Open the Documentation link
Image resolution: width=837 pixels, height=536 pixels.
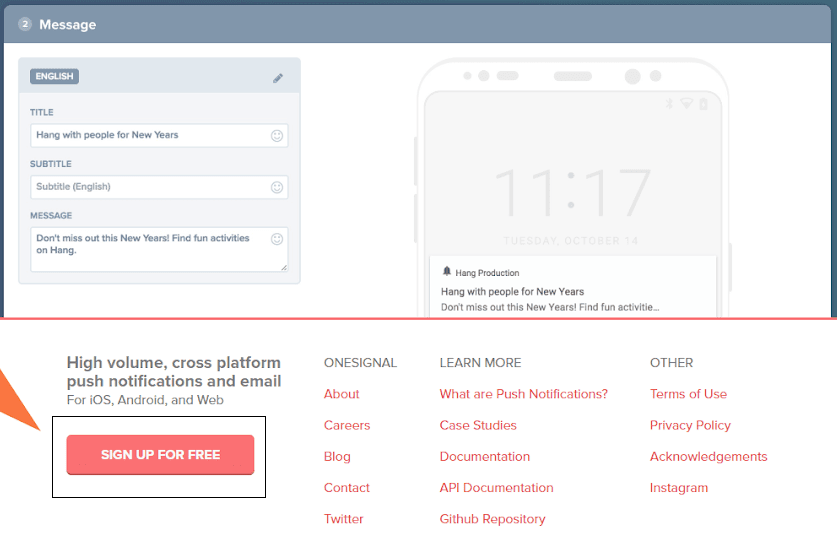485,456
